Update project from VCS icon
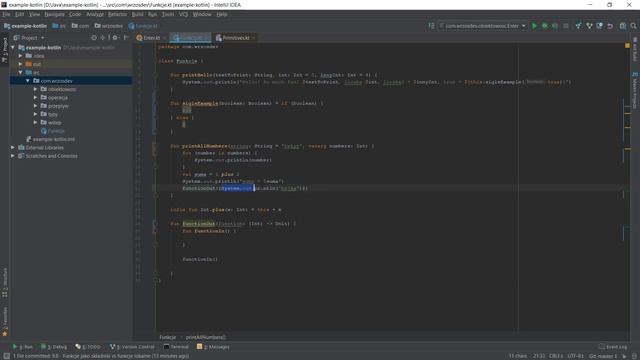This screenshot has width=640, height=360. pyautogui.click(x=578, y=26)
